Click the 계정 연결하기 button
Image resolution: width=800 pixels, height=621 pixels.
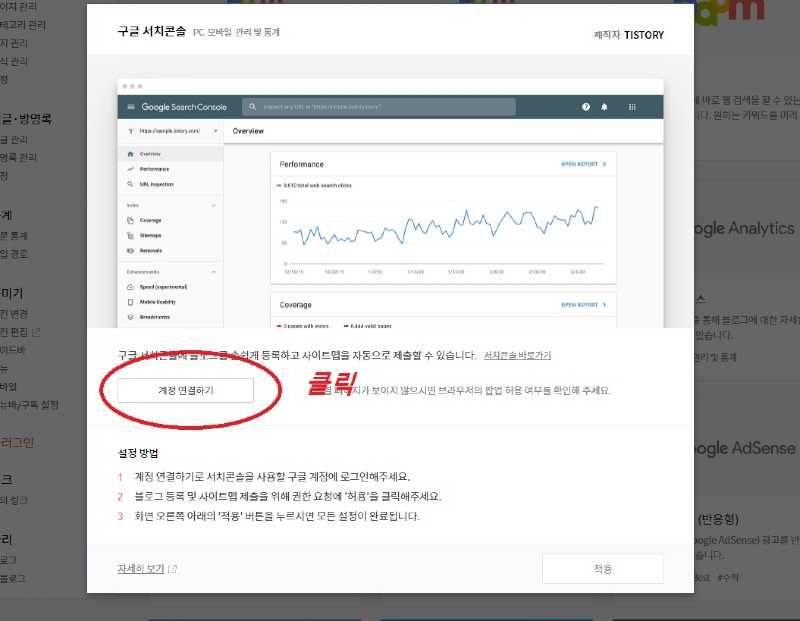[185, 390]
